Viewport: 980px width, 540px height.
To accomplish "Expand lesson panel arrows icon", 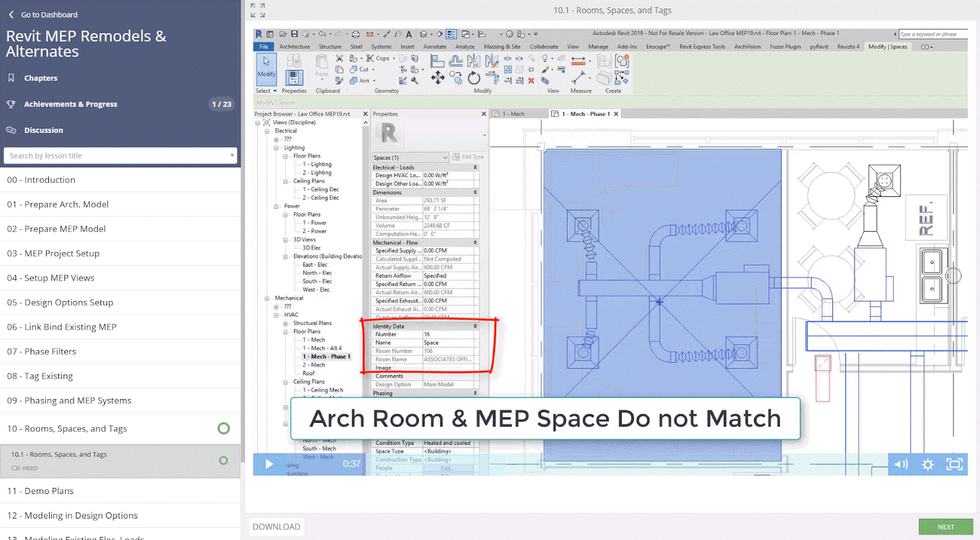I will (258, 10).
